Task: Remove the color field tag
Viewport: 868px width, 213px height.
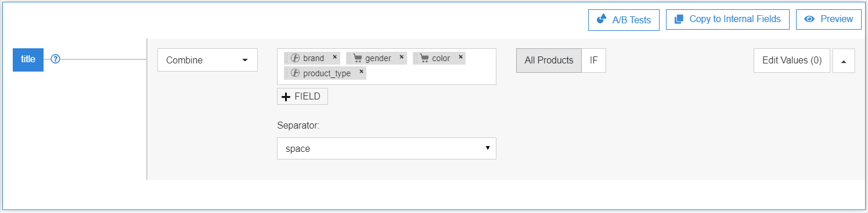Action: (x=460, y=57)
